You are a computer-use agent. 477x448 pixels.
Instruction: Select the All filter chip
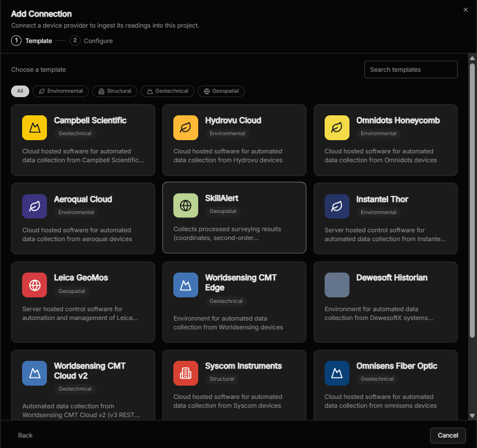coord(20,91)
